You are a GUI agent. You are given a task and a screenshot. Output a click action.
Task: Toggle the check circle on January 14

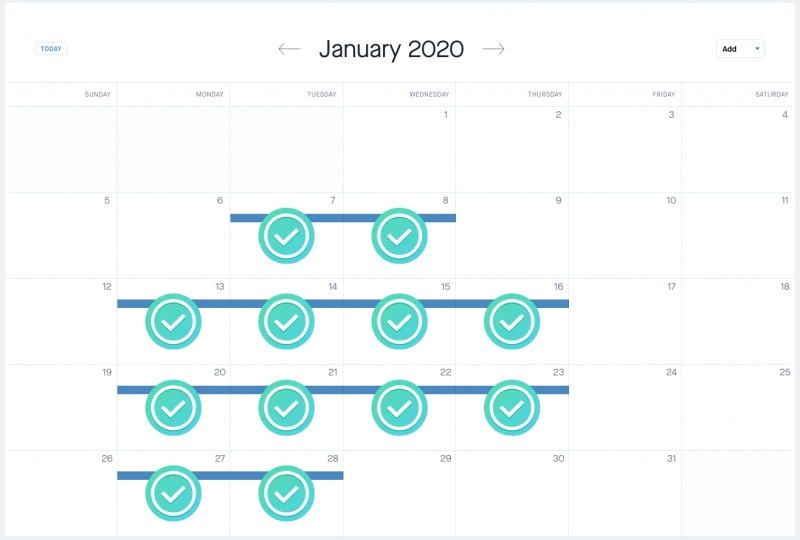coord(286,322)
